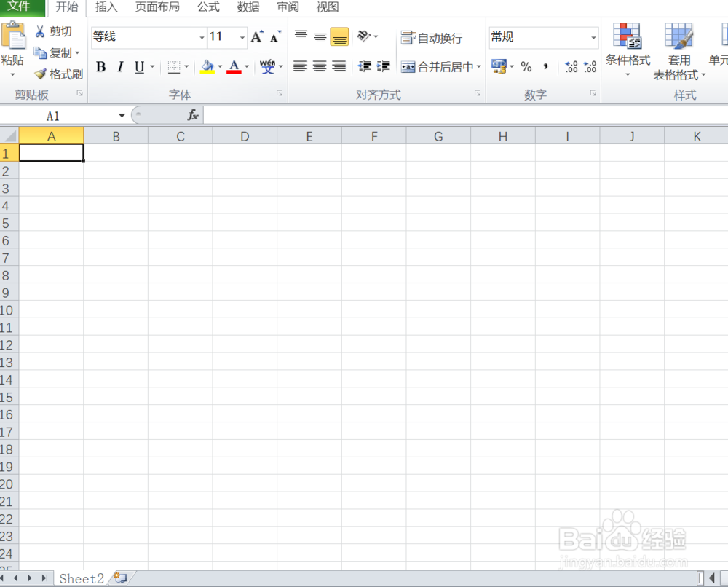Screen dimensions: 728x587
Task: Select row 10 header
Action: (x=9, y=310)
